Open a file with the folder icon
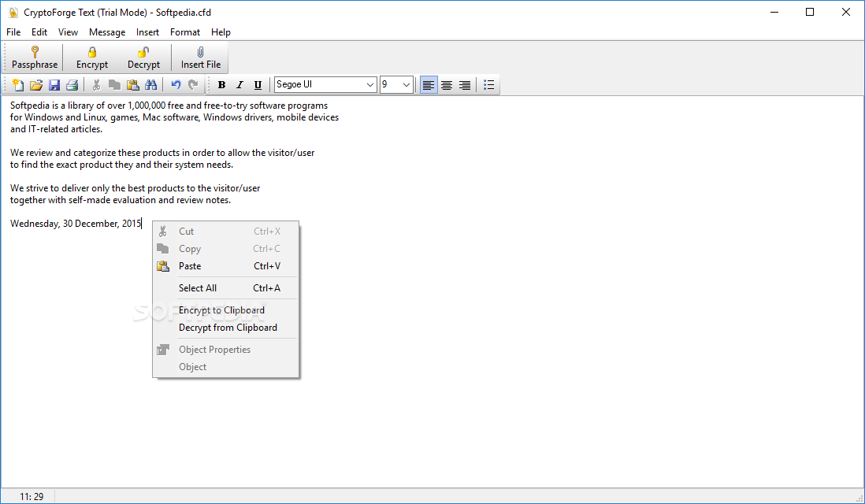Viewport: 865px width, 504px height. click(x=36, y=85)
